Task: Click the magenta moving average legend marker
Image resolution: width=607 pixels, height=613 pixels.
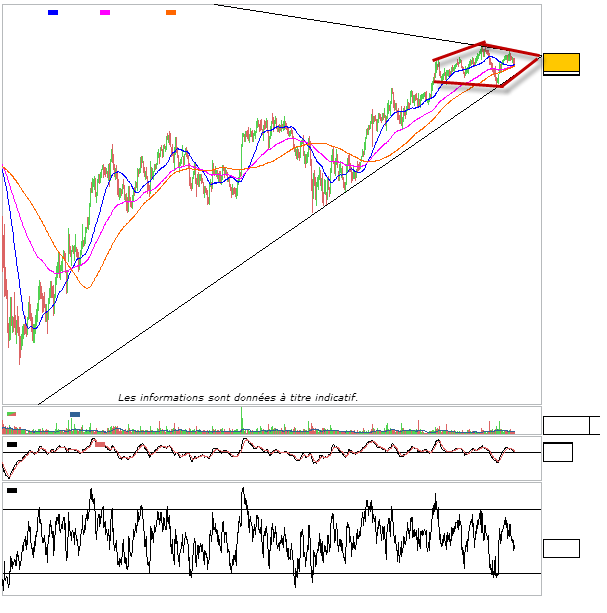Action: 105,12
